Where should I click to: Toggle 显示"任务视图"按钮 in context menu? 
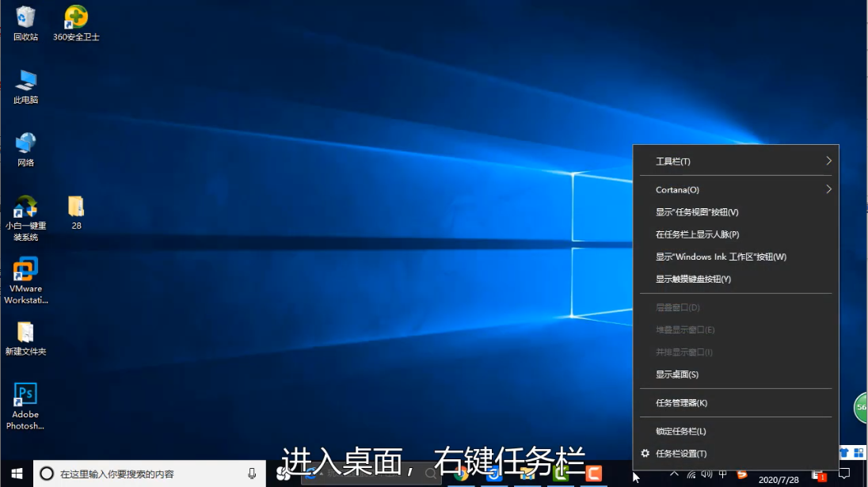[x=697, y=212]
